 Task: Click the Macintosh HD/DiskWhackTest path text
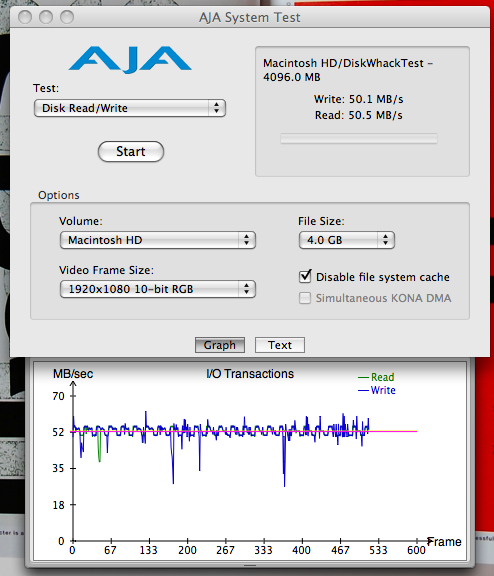348,70
